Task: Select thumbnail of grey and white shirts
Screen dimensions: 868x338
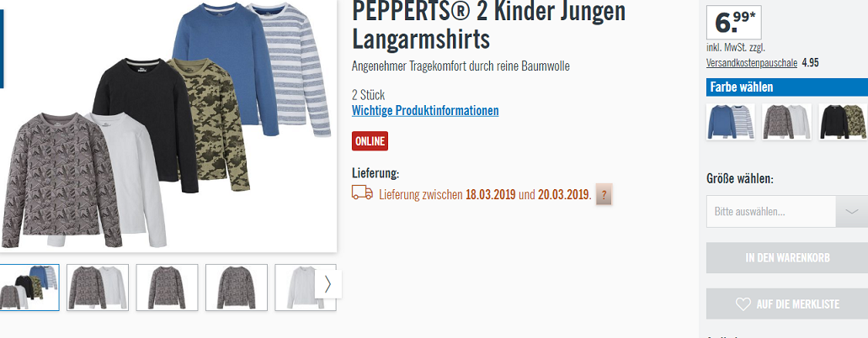Action: tap(98, 287)
